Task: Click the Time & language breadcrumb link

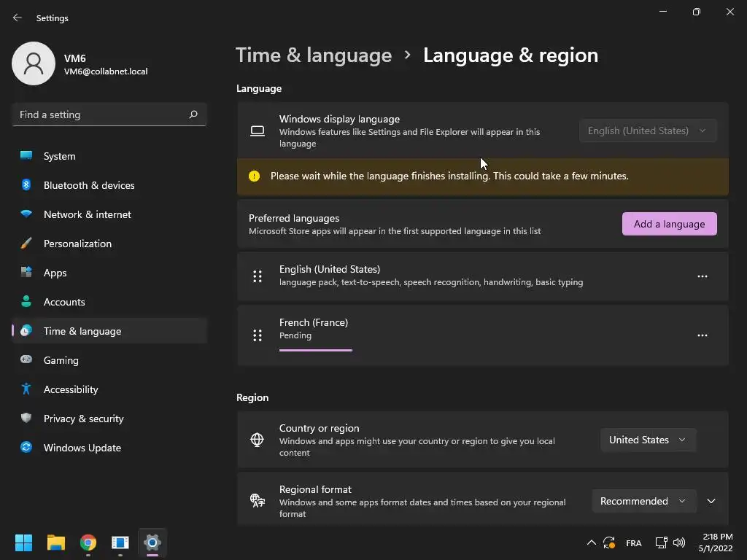Action: [x=314, y=55]
